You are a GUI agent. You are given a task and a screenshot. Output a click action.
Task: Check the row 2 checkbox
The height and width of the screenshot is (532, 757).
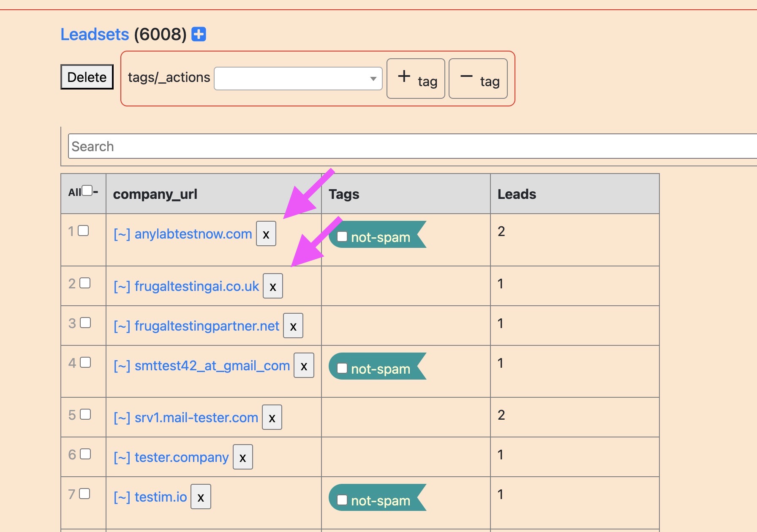[85, 283]
